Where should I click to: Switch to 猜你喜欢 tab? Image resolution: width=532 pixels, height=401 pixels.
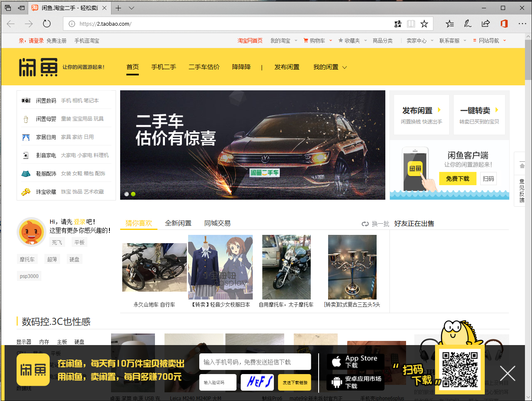pyautogui.click(x=139, y=223)
